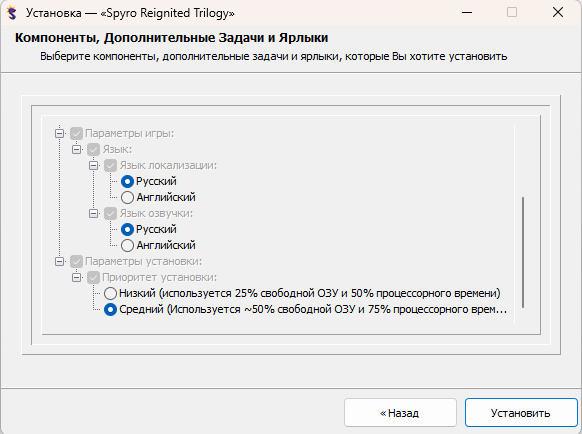This screenshot has height=434, width=582.
Task: Collapse the Язык озвучки tree node
Action: point(94,213)
